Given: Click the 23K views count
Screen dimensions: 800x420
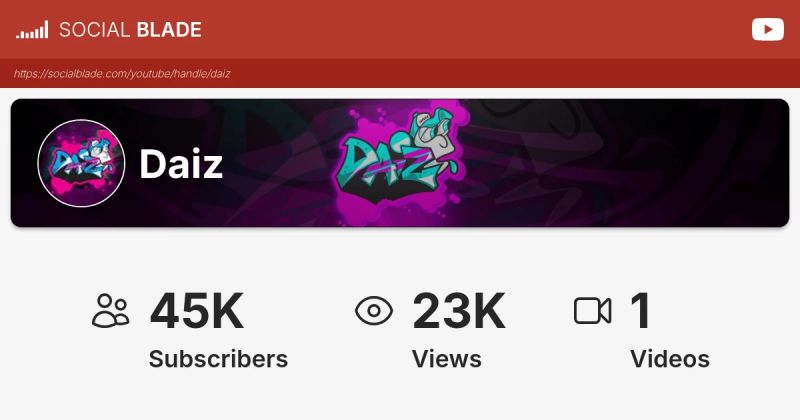Looking at the screenshot, I should (x=459, y=310).
